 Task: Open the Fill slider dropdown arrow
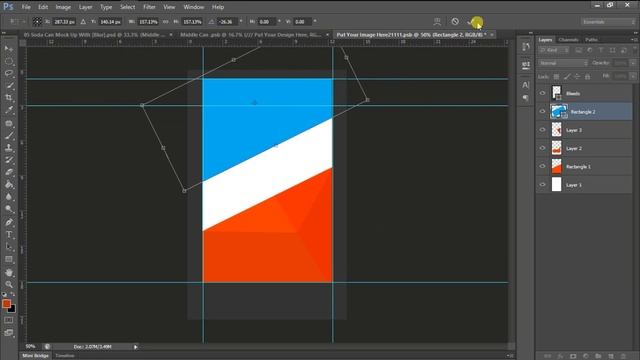tap(633, 77)
